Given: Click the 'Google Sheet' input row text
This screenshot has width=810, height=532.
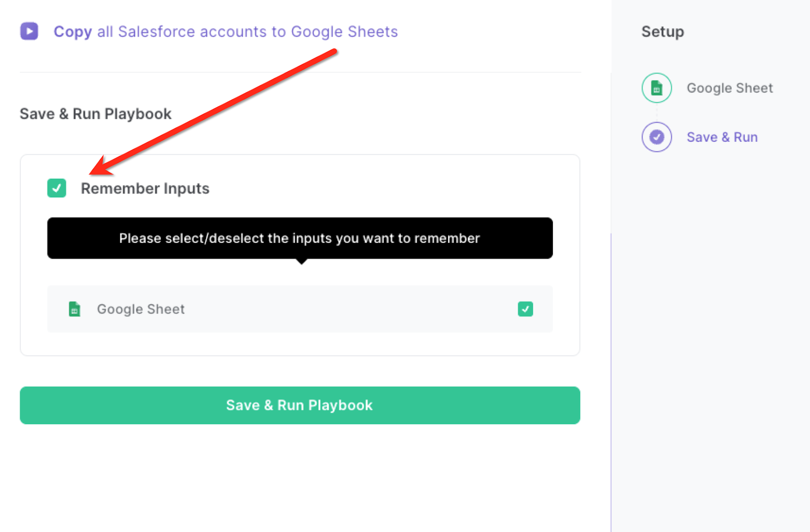Looking at the screenshot, I should (141, 309).
